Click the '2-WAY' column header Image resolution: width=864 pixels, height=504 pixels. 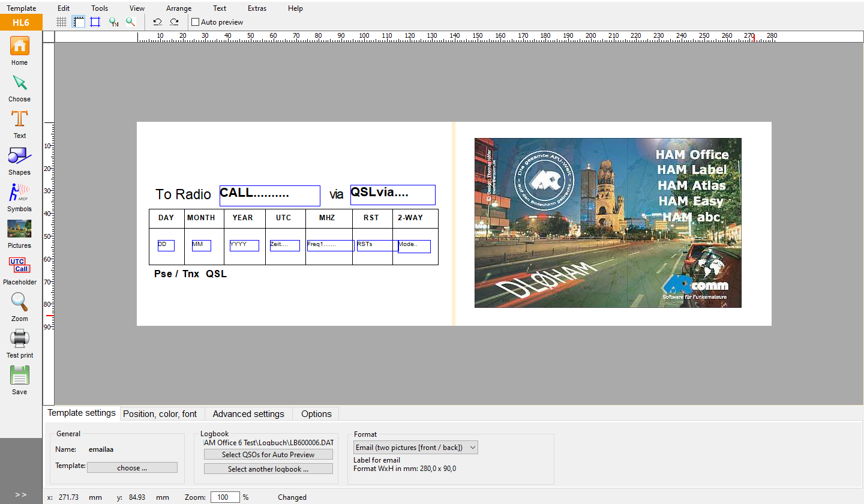click(x=410, y=218)
